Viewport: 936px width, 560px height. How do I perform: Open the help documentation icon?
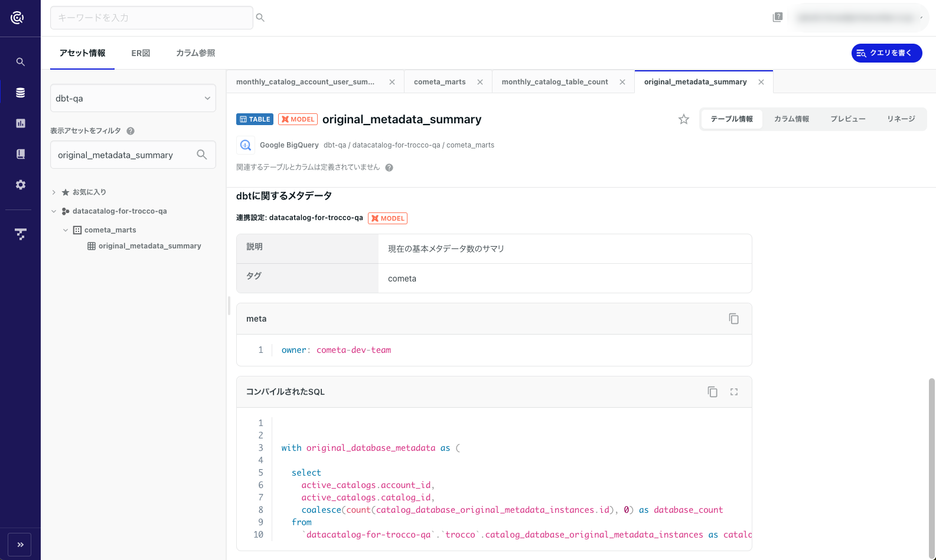click(778, 18)
